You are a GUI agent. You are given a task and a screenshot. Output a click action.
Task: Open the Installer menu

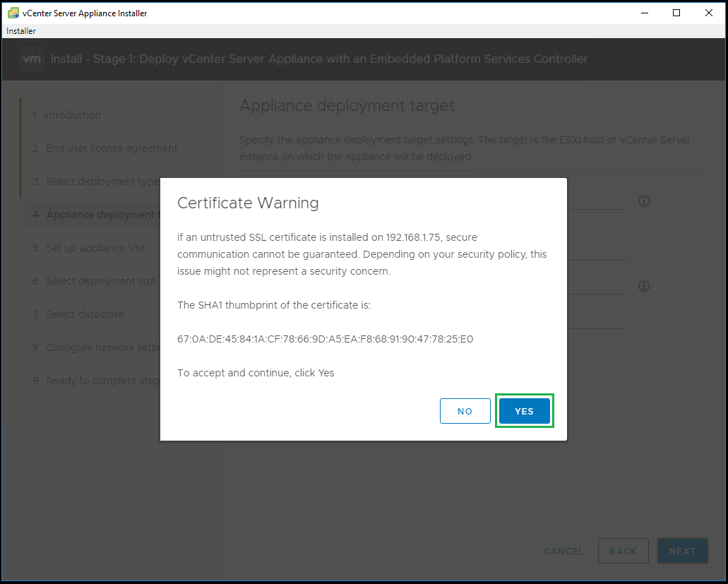pos(21,31)
